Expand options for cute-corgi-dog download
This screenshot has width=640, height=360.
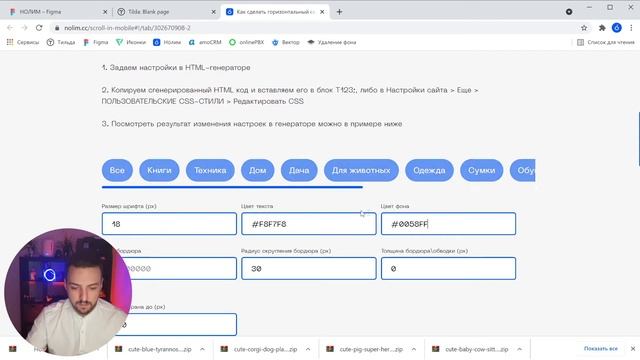(x=308, y=349)
